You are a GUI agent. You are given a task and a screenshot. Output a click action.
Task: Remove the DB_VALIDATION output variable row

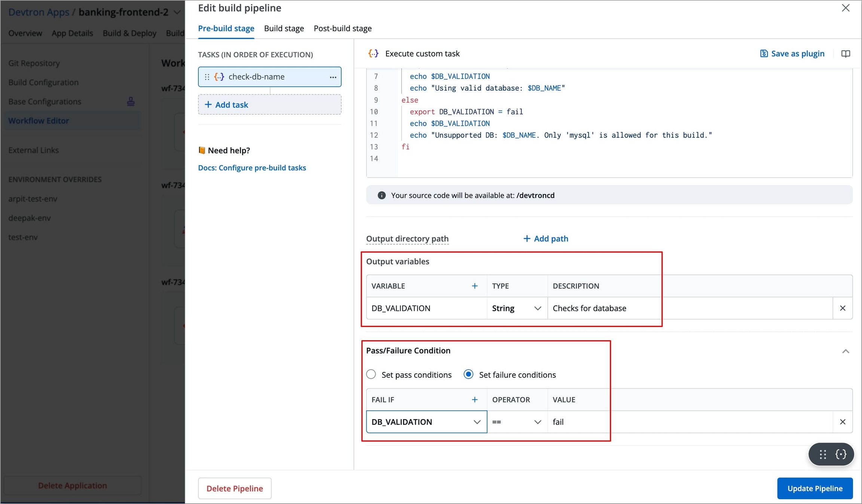tap(843, 308)
